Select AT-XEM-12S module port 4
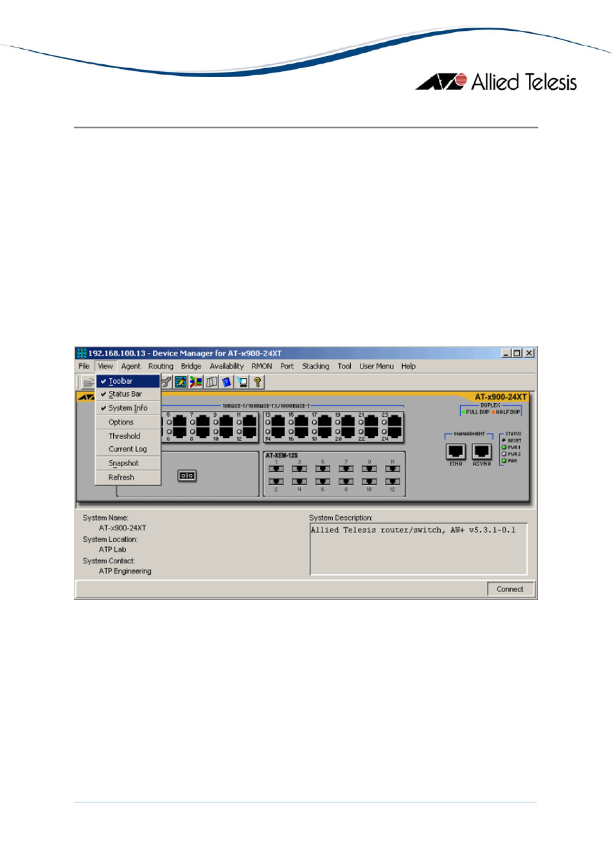Image resolution: width=613 pixels, height=868 pixels. point(299,482)
